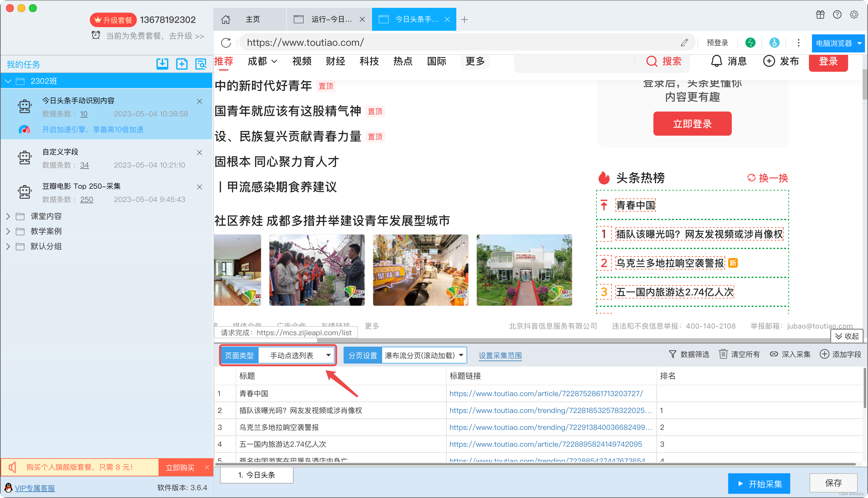The width and height of the screenshot is (868, 498).
Task: Click the new task plus icon
Action: [181, 64]
